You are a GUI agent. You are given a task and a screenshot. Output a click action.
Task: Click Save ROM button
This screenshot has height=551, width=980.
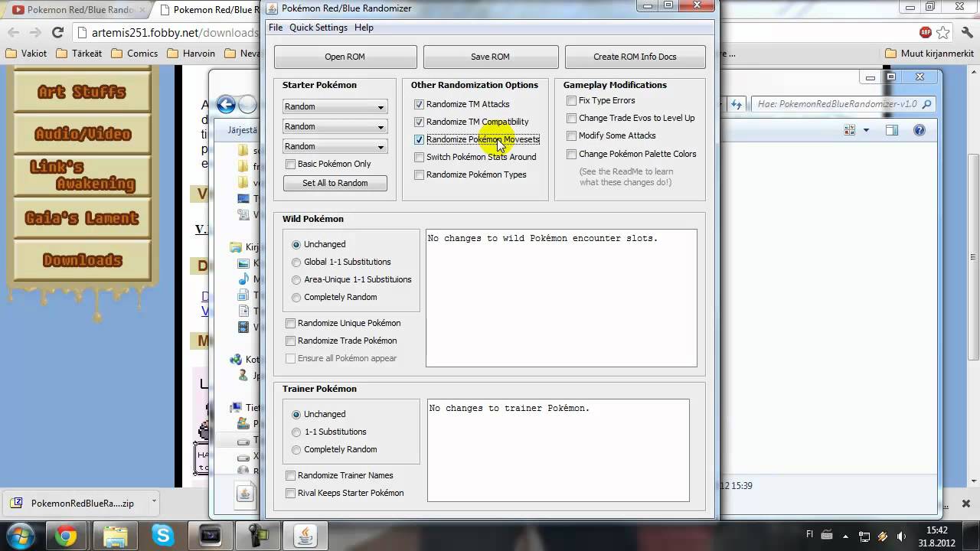click(490, 57)
